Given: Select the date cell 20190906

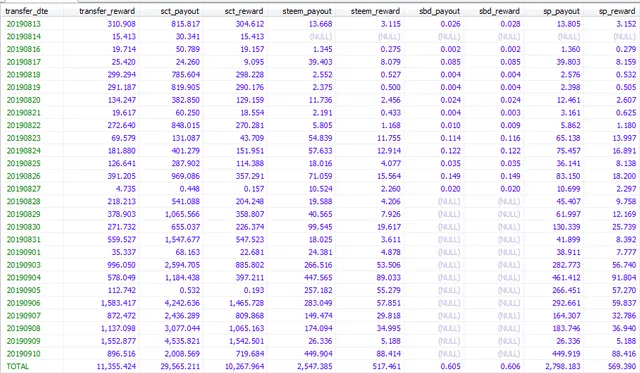Looking at the screenshot, I should (24, 303).
